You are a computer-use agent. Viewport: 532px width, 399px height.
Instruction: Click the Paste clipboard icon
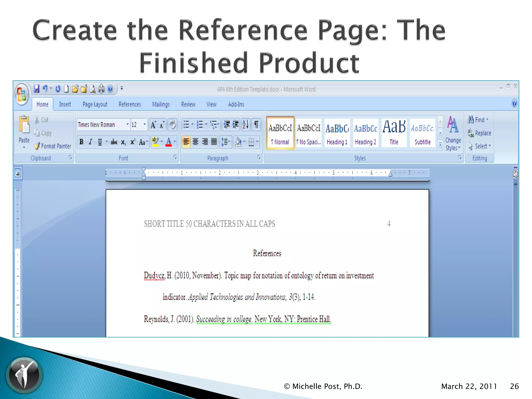24,125
